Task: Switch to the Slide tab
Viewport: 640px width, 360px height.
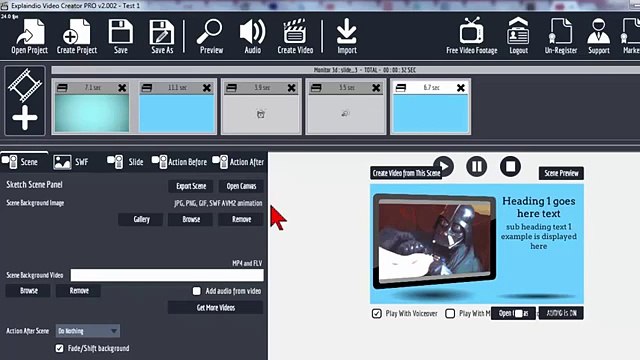Action: click(x=125, y=162)
